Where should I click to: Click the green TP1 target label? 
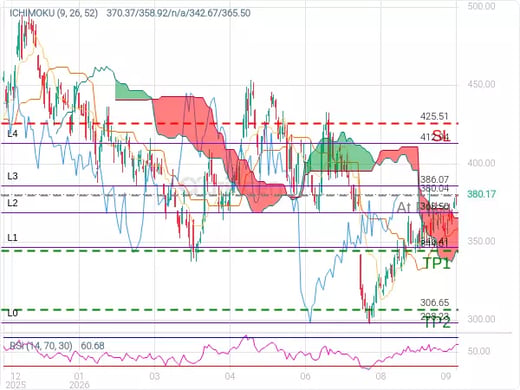(437, 263)
